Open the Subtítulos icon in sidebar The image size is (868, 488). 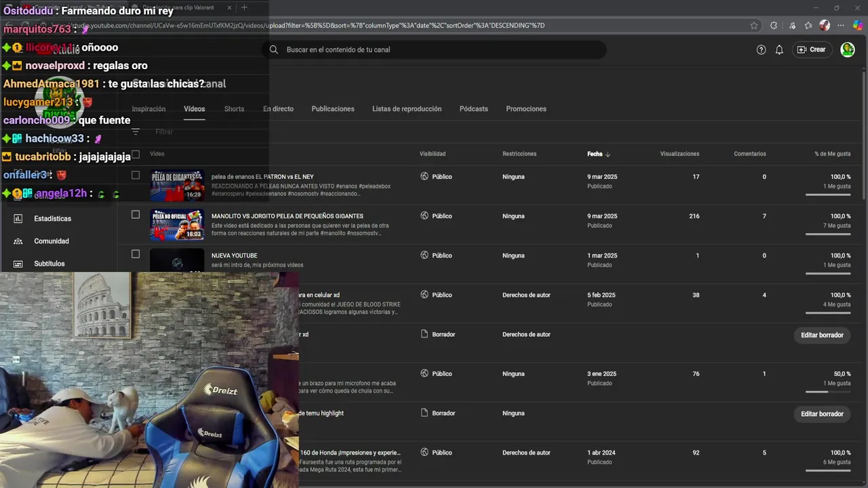18,264
